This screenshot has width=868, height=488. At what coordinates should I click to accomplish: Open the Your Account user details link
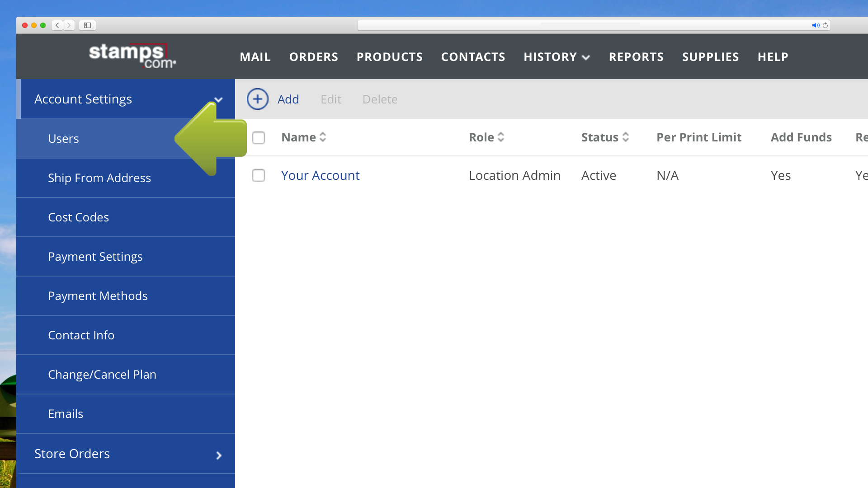pyautogui.click(x=320, y=175)
